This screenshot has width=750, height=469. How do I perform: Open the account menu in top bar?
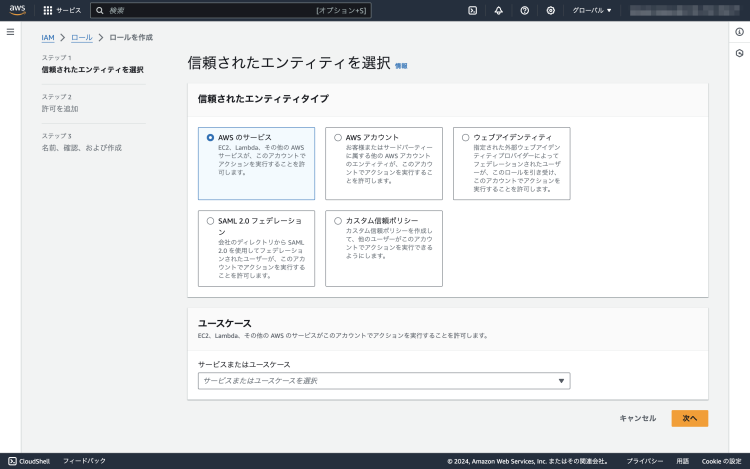tap(684, 11)
